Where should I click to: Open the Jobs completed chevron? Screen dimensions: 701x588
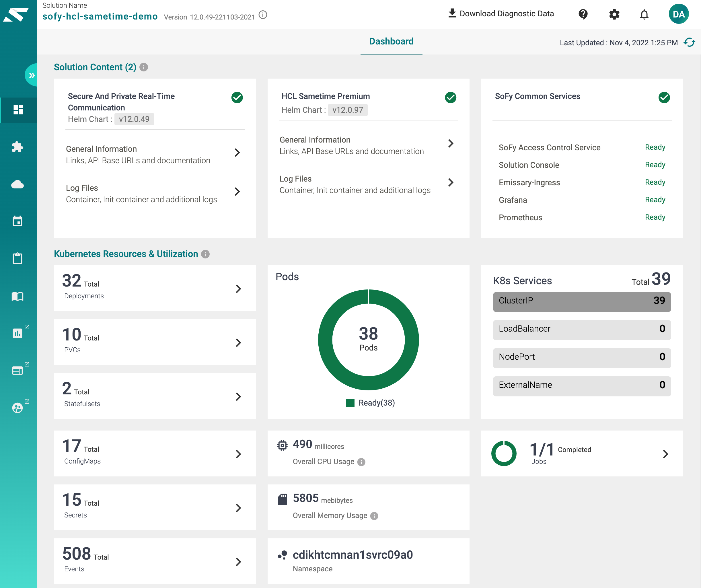[665, 454]
